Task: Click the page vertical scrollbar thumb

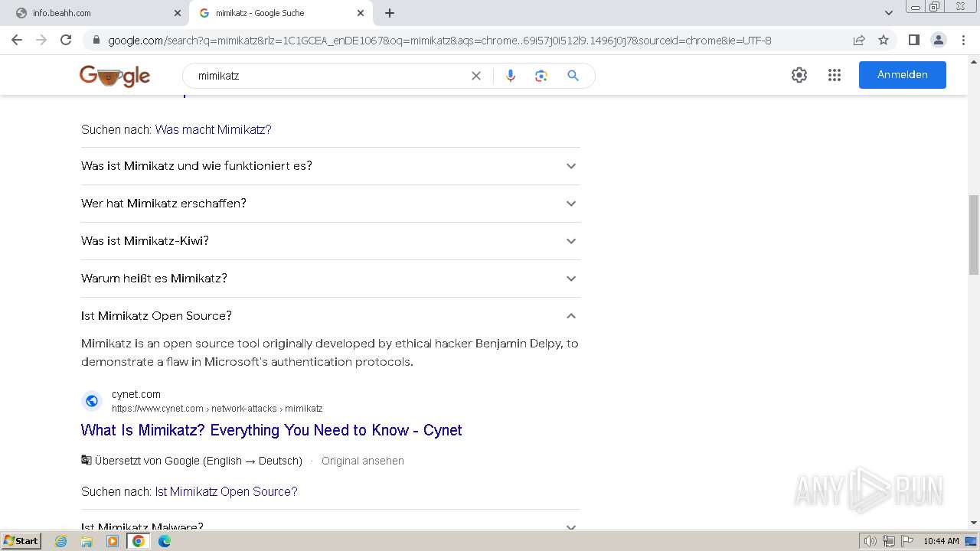Action: click(x=973, y=235)
